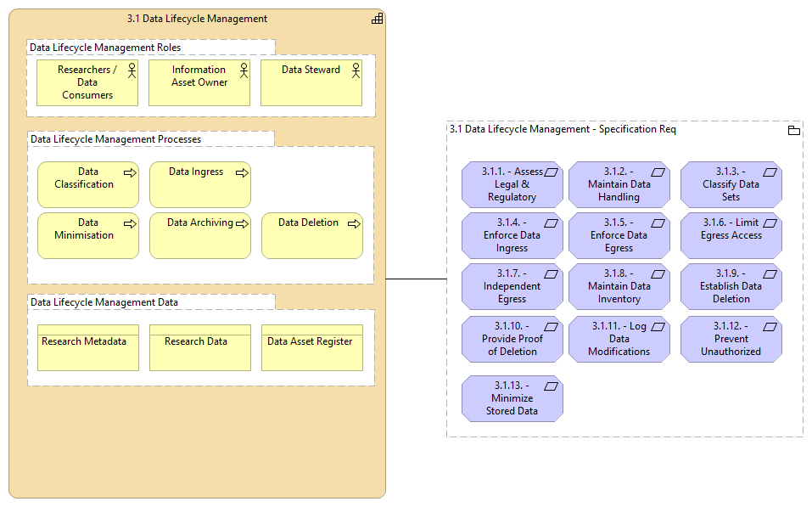The height and width of the screenshot is (507, 812).
Task: Click requirement icon on 3.1.12 Prevent Unauthorized
Action: pyautogui.click(x=770, y=327)
